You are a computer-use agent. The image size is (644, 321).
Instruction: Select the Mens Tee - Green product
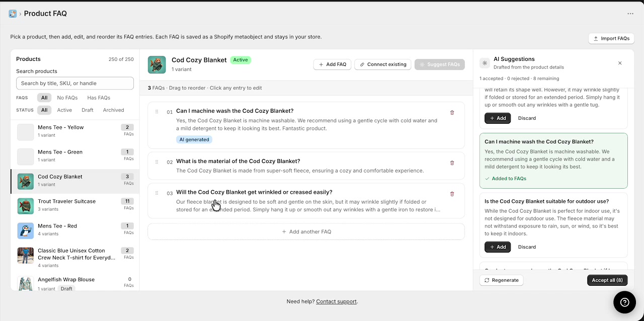(75, 156)
